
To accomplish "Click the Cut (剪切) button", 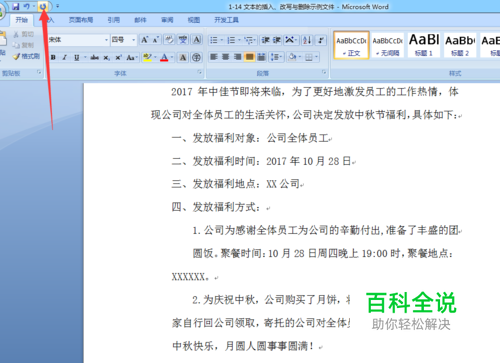I will coord(24,34).
